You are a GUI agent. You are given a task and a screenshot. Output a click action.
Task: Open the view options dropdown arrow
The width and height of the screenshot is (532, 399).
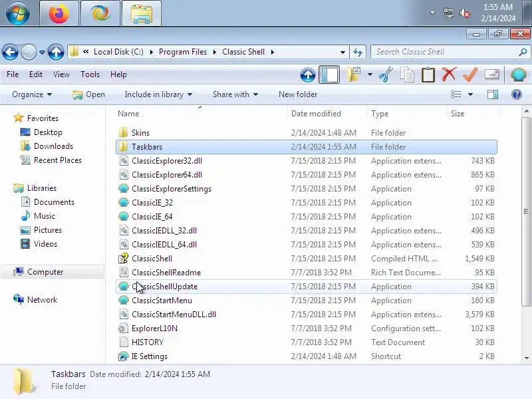tap(470, 94)
